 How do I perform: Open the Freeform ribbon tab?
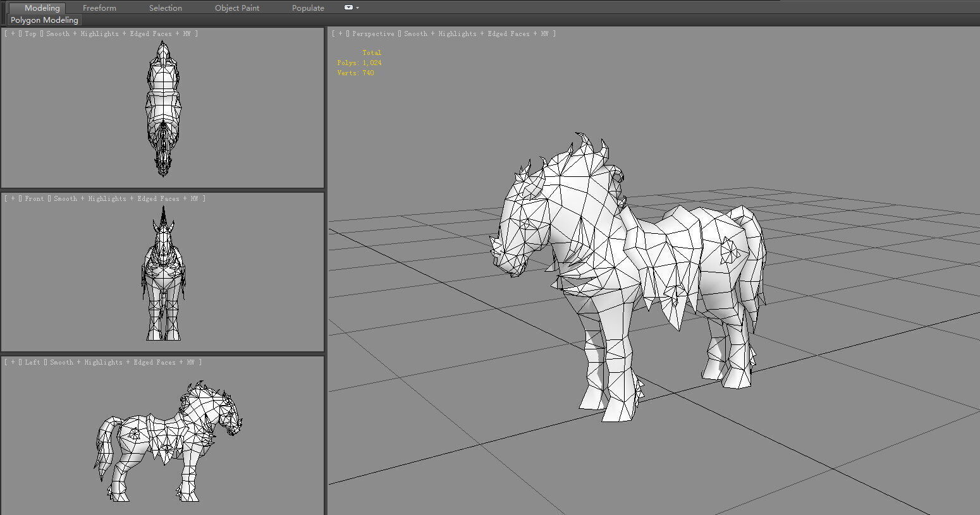point(99,8)
